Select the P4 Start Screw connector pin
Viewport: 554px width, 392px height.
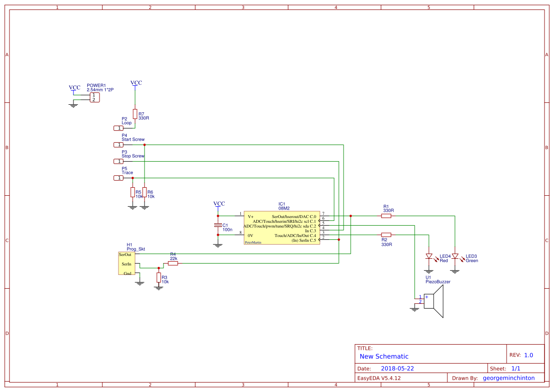coord(118,145)
